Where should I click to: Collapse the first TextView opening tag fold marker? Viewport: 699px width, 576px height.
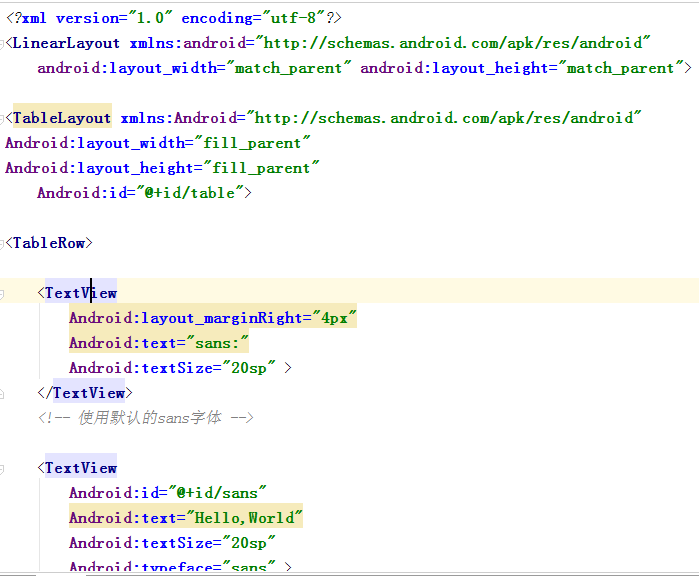(x=7, y=293)
